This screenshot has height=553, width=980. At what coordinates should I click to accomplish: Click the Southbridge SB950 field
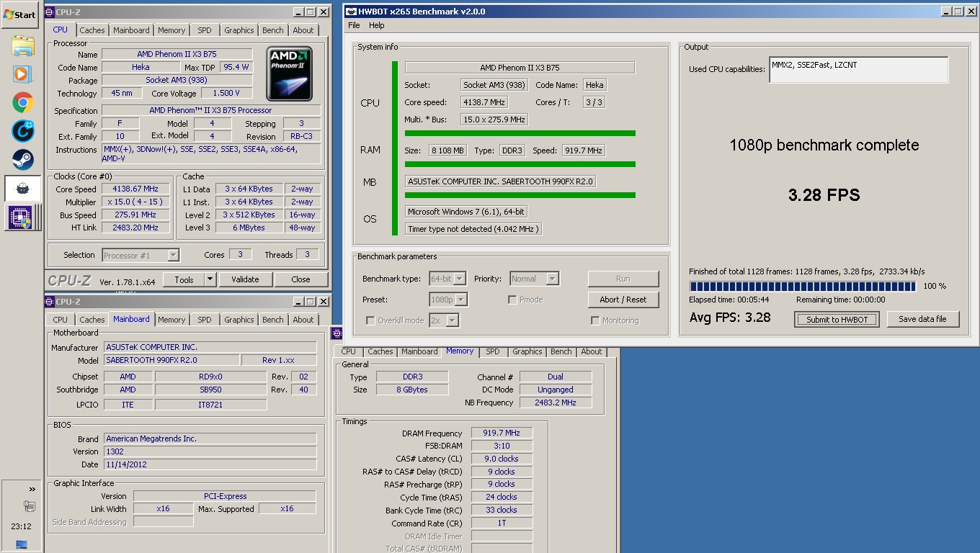pos(210,390)
